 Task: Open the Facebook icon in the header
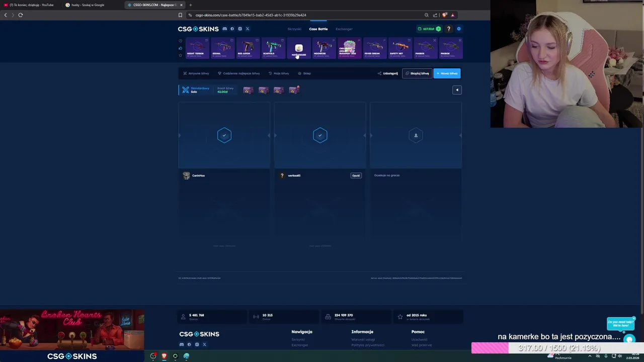click(232, 29)
